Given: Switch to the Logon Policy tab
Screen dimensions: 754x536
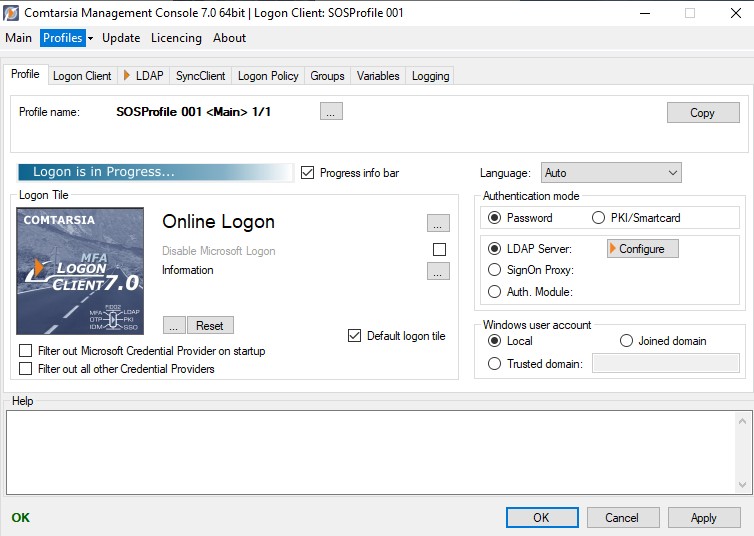Looking at the screenshot, I should (x=268, y=76).
